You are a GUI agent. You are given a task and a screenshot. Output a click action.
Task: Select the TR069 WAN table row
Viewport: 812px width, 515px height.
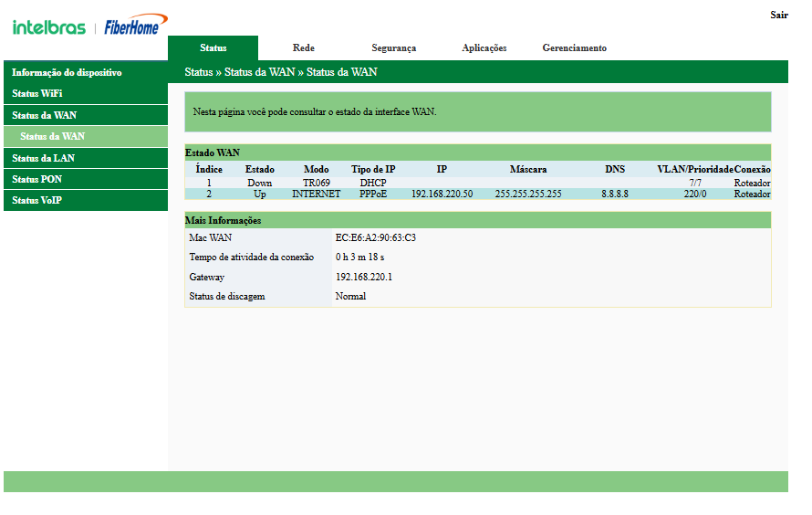[x=316, y=184]
